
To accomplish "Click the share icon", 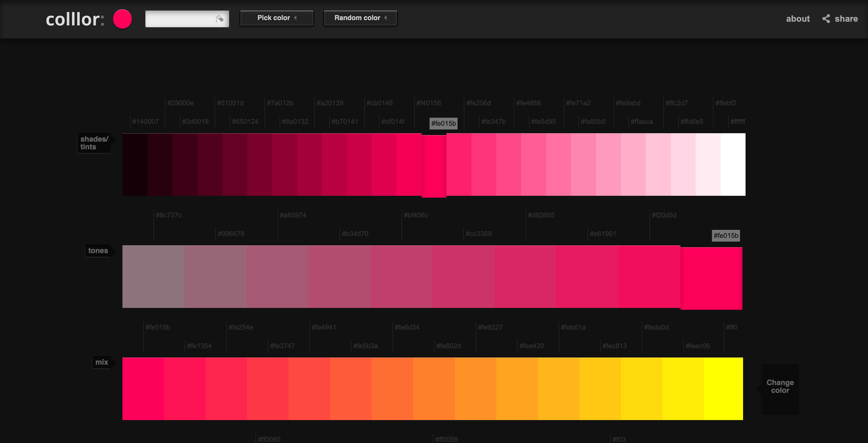I will (826, 19).
